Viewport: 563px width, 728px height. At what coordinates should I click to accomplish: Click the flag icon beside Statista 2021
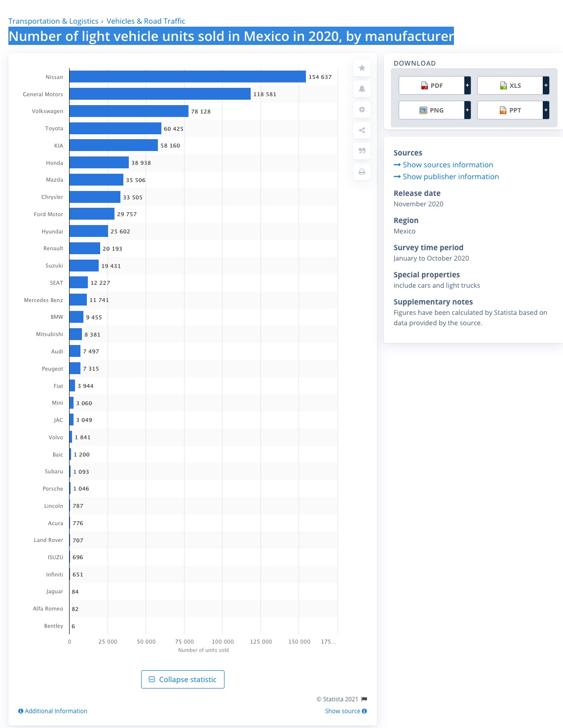coord(364,699)
